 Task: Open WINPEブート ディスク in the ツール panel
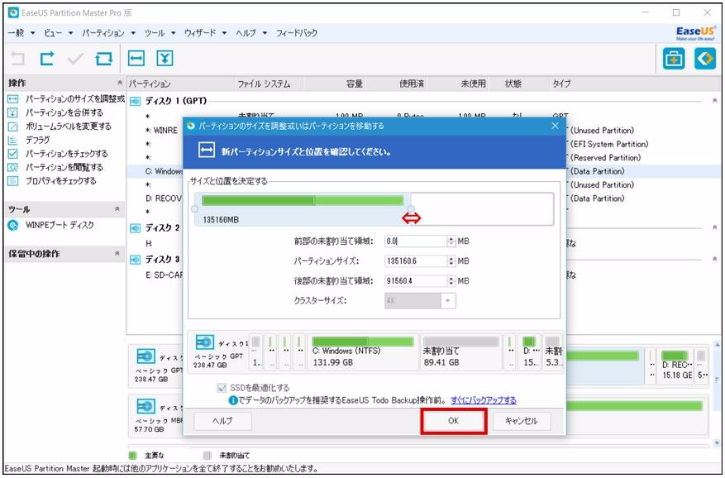pyautogui.click(x=59, y=225)
